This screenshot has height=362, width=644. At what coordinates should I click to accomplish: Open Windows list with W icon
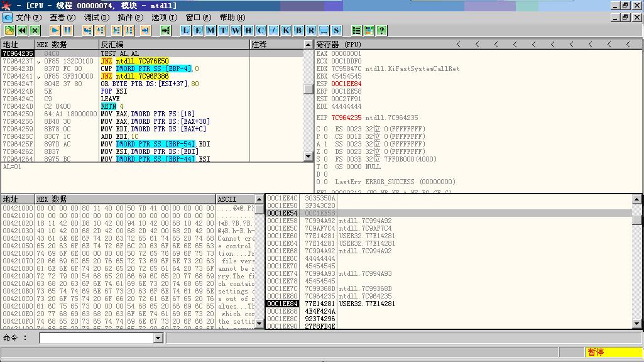[x=236, y=30]
